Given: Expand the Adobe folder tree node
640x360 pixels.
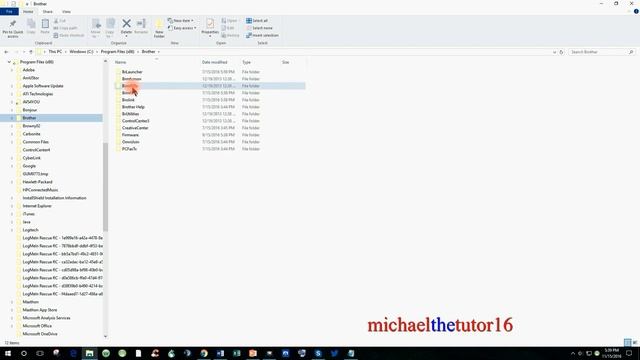Looking at the screenshot, I should [x=12, y=70].
